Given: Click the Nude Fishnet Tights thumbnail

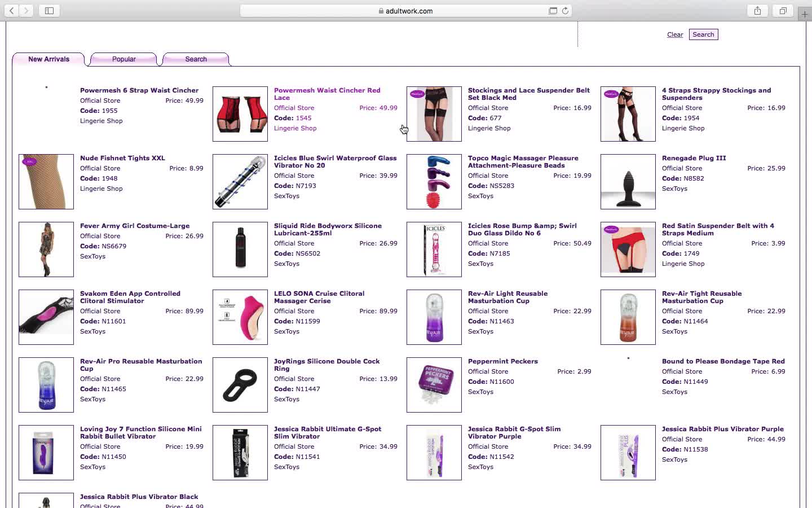Looking at the screenshot, I should click(46, 182).
